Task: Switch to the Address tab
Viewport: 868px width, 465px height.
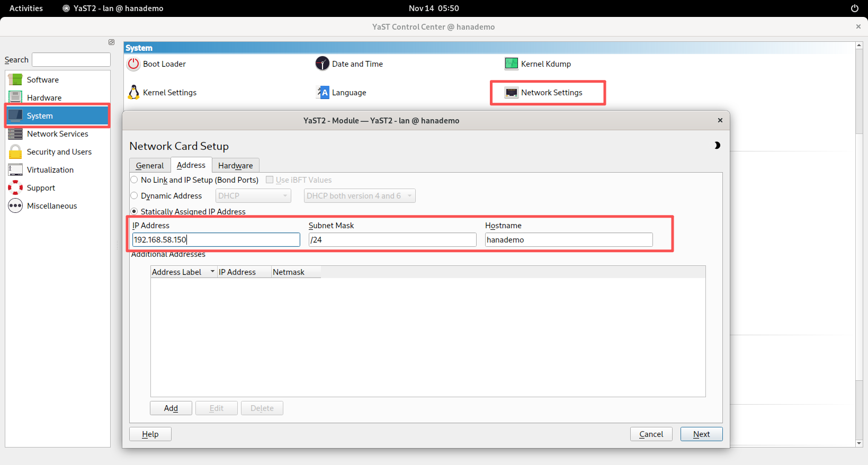Action: click(x=191, y=165)
